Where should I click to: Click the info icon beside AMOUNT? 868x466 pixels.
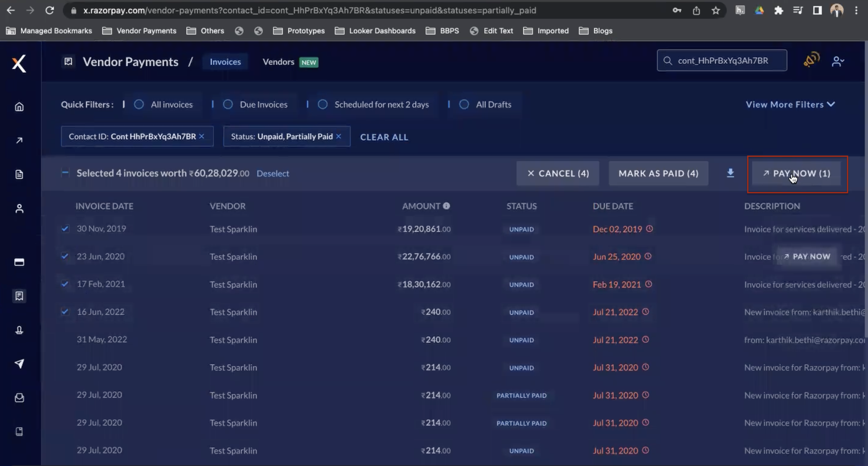tap(447, 206)
